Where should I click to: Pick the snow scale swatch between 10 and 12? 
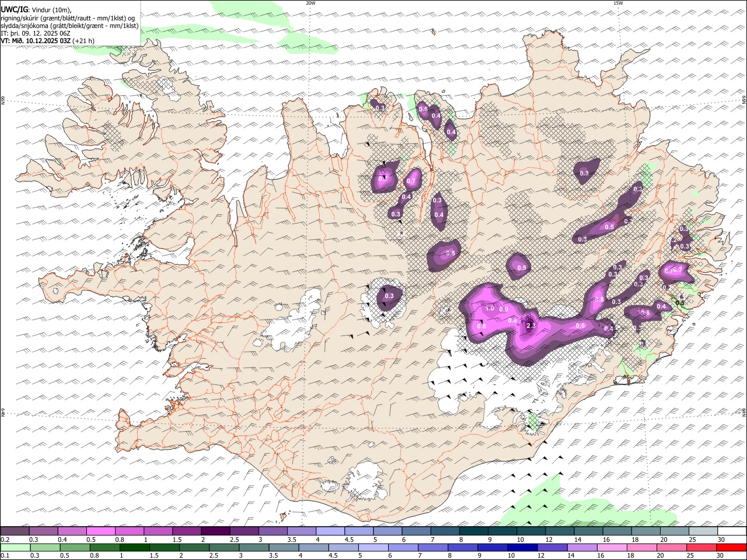click(x=530, y=531)
